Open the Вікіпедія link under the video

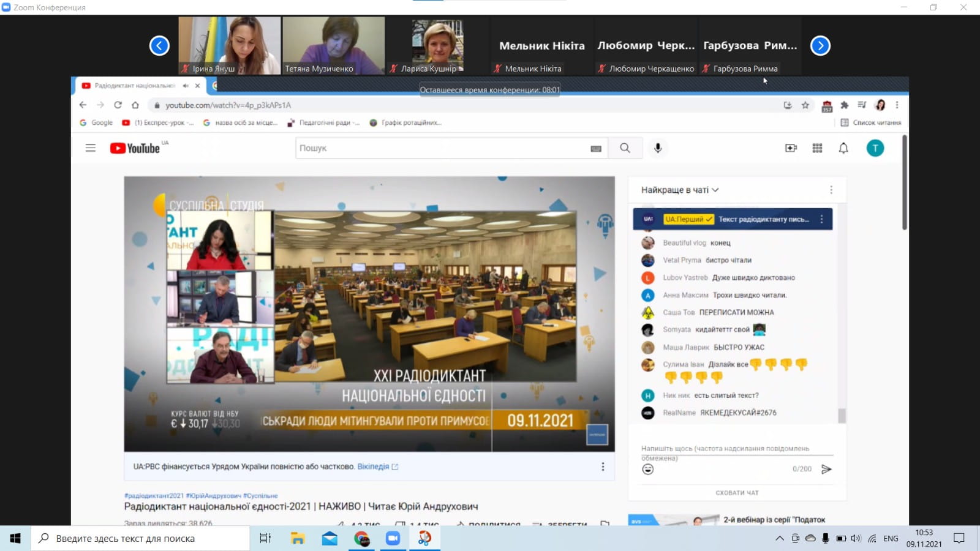tap(373, 467)
